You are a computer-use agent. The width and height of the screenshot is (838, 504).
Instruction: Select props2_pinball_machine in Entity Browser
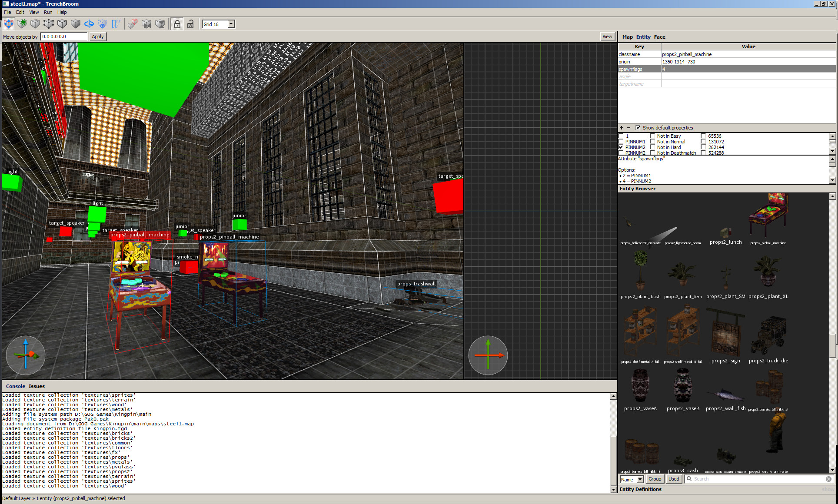[768, 219]
